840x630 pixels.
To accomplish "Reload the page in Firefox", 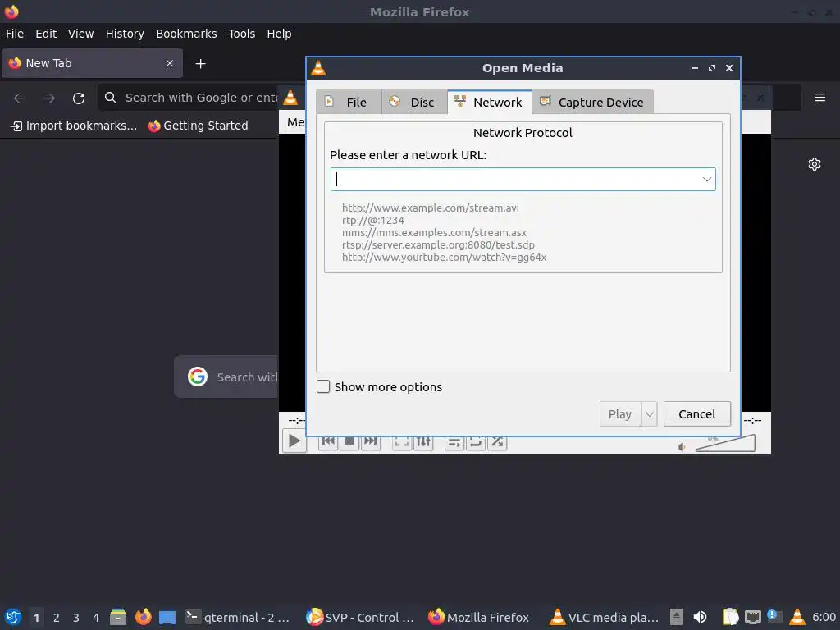I will [79, 98].
